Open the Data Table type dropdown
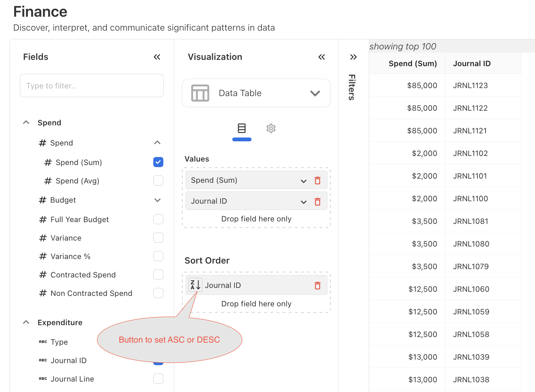 coord(315,93)
